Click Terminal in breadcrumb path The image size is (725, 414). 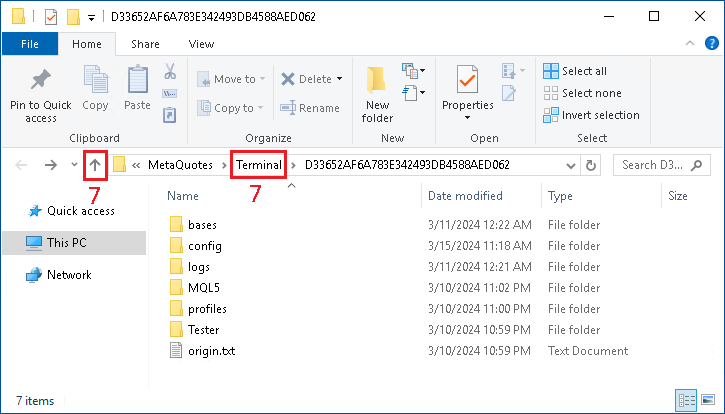[x=258, y=165]
